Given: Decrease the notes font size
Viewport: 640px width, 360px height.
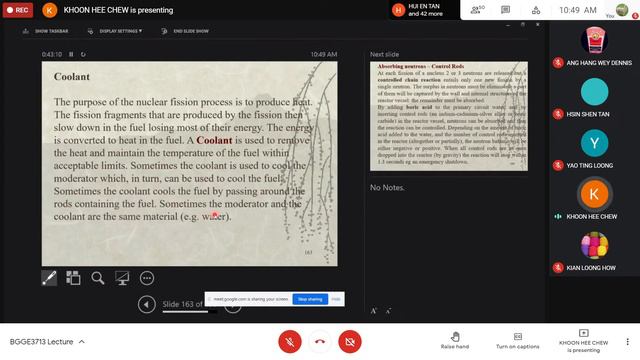Looking at the screenshot, I should pos(388,311).
